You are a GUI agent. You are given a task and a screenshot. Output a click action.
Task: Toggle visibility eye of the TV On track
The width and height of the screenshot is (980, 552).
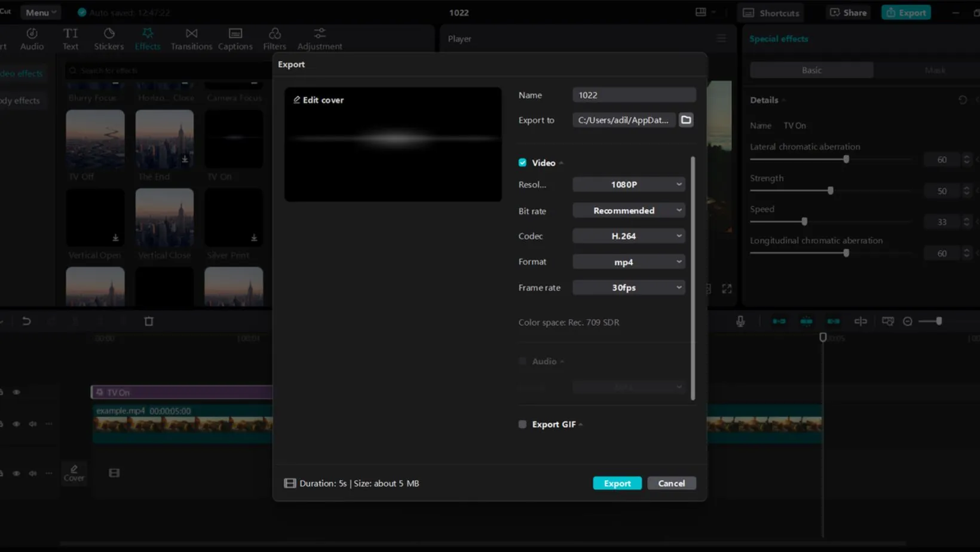click(16, 392)
